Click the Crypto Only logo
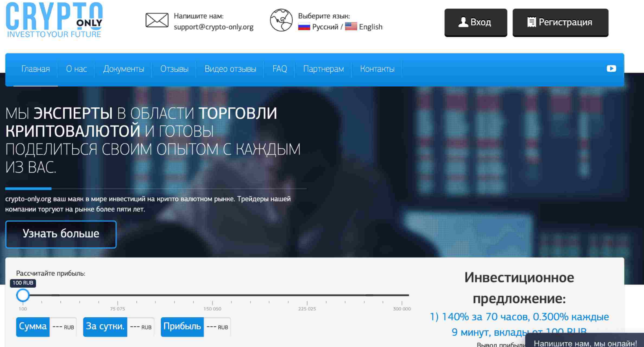 [x=54, y=20]
